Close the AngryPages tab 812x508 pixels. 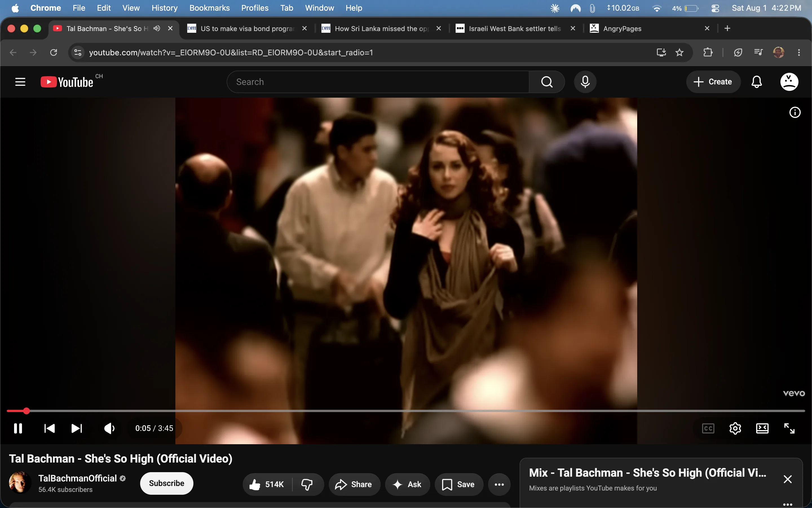pyautogui.click(x=707, y=29)
